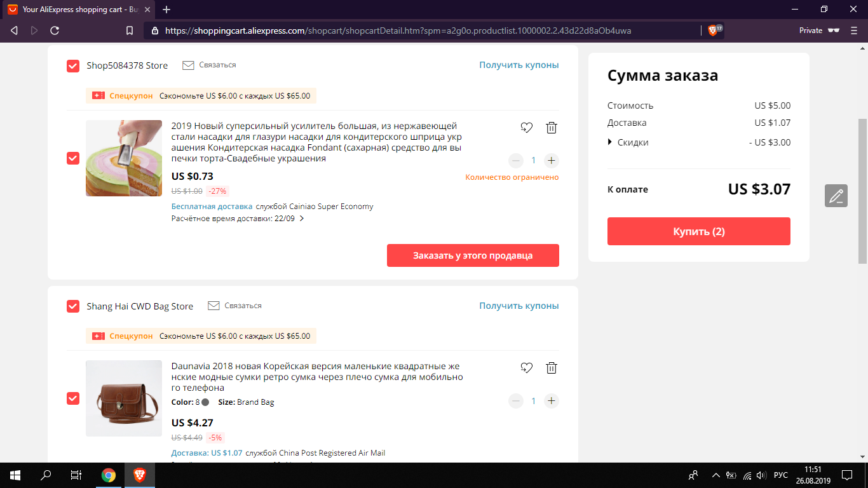Delete the cake nozzle item with trash icon
The width and height of the screenshot is (868, 488).
552,128
